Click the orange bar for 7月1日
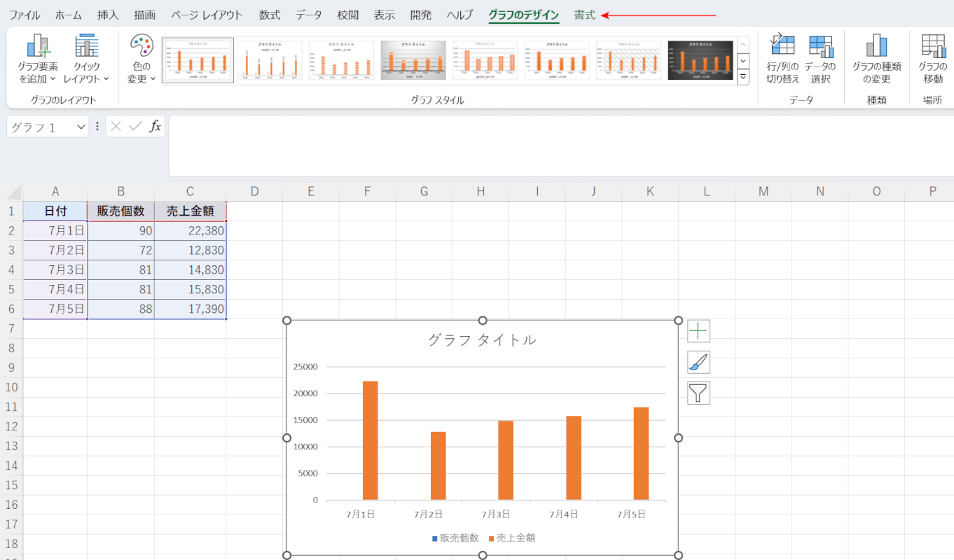 370,440
